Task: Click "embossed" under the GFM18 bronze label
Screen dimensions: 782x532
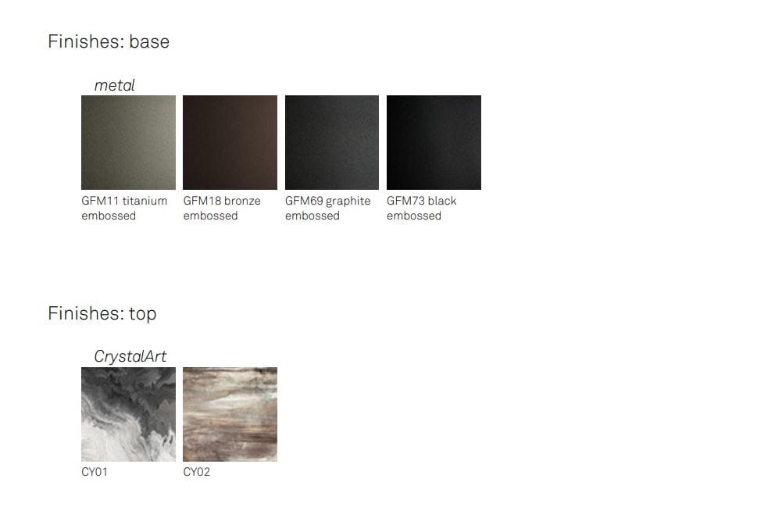Action: point(210,216)
